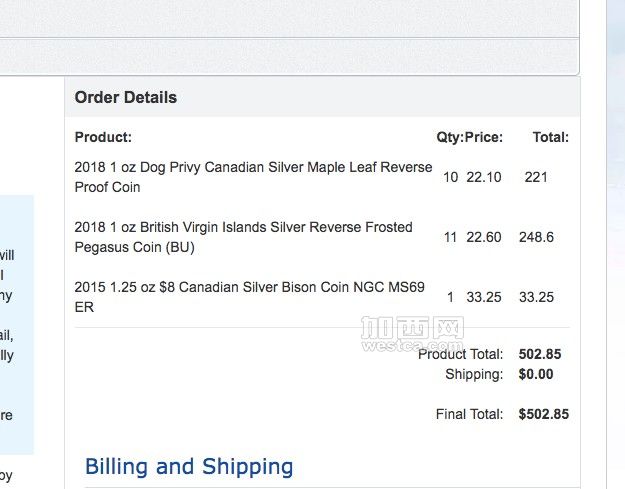
Task: Open the British Virgin Islands Pegasus Coin item
Action: 244,237
